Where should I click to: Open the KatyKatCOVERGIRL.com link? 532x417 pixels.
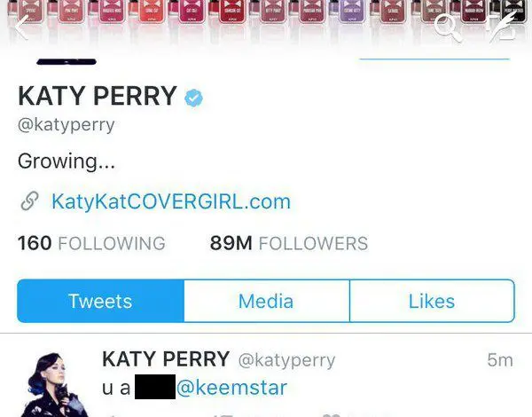click(171, 201)
